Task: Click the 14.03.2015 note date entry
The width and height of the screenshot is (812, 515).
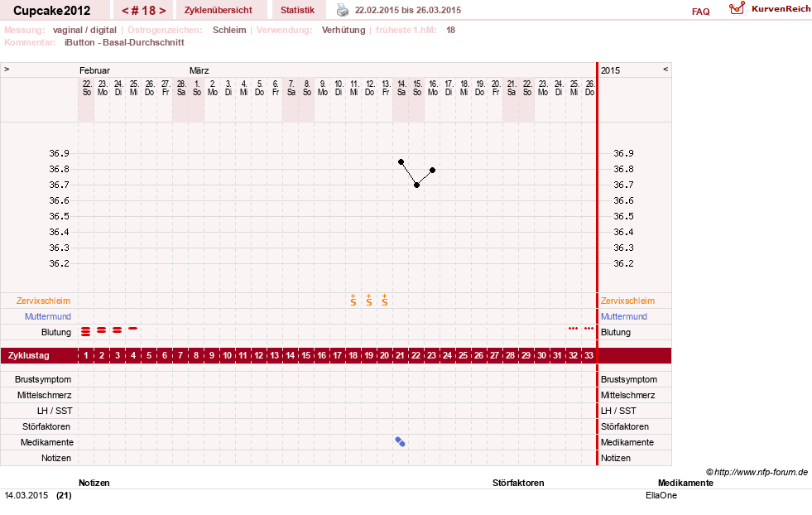Action: click(26, 495)
